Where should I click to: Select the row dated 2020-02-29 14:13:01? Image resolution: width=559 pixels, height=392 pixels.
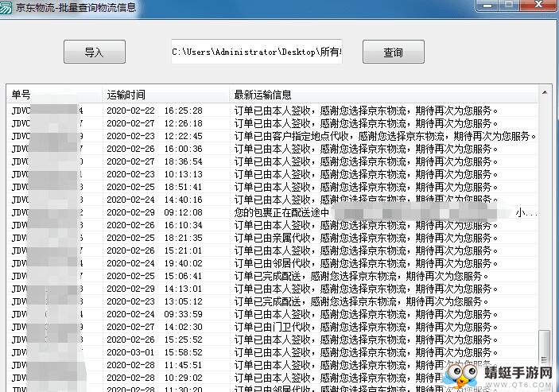tap(273, 289)
